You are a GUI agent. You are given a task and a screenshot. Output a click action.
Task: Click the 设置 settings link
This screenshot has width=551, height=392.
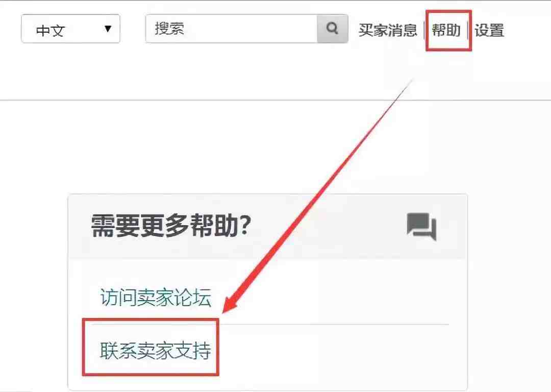[489, 30]
